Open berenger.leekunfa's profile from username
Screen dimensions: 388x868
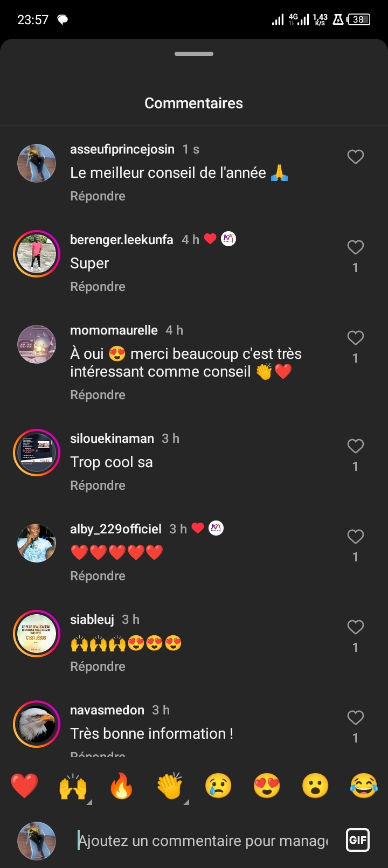click(122, 240)
